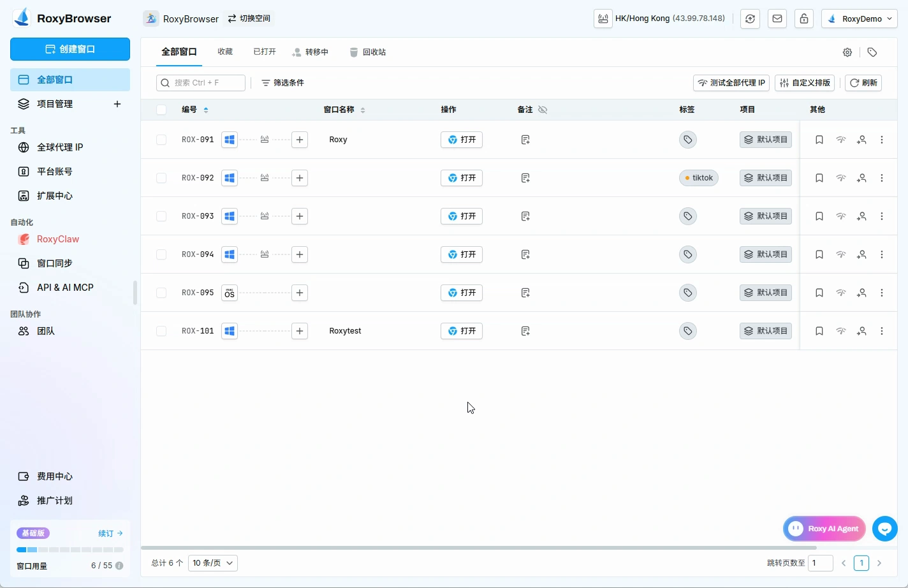Open 全球代理 IP in the sidebar
This screenshot has height=588, width=908.
pyautogui.click(x=70, y=147)
